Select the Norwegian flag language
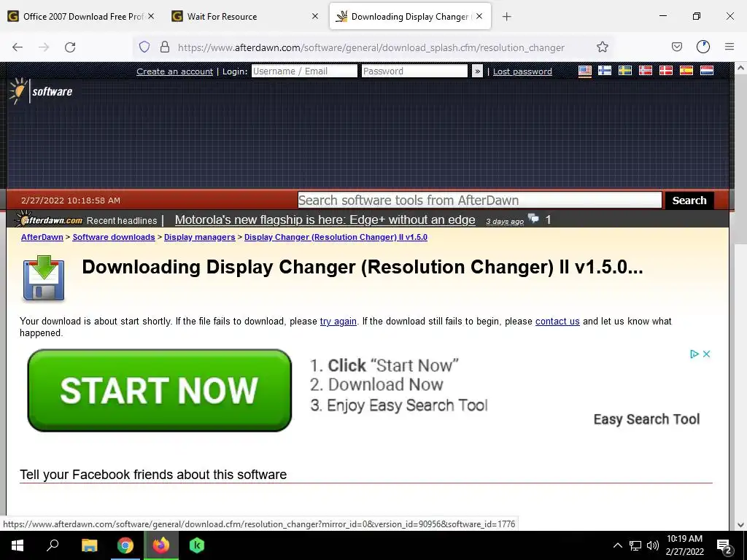 (x=646, y=71)
